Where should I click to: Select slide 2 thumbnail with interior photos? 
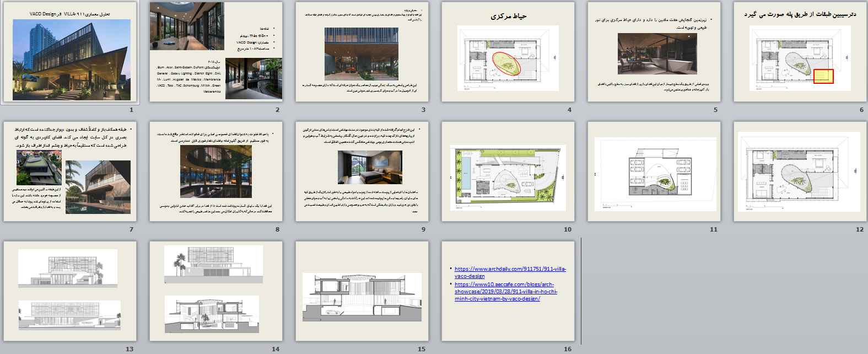click(x=216, y=52)
